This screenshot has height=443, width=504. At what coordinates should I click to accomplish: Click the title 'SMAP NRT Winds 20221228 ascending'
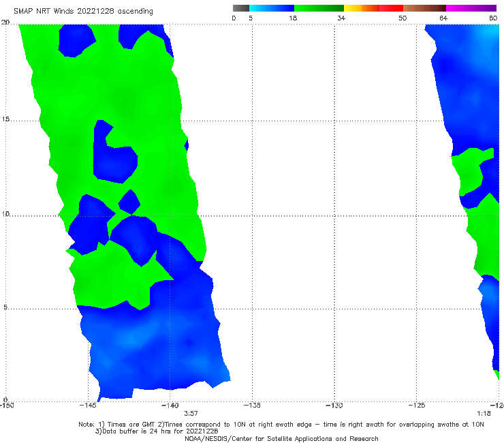pyautogui.click(x=83, y=11)
